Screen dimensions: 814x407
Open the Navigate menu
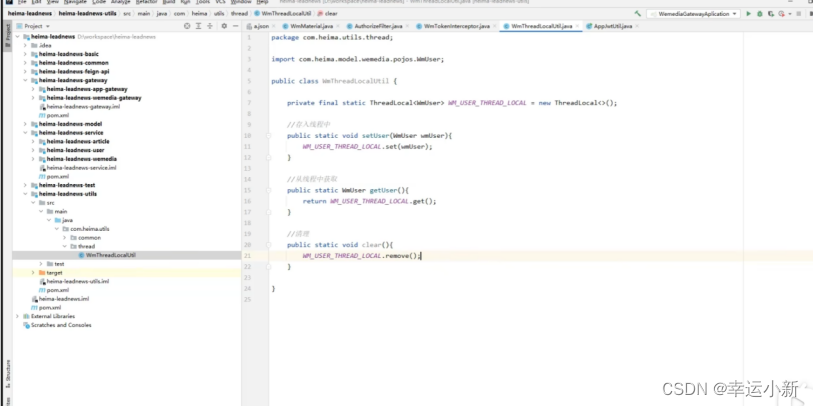click(75, 2)
